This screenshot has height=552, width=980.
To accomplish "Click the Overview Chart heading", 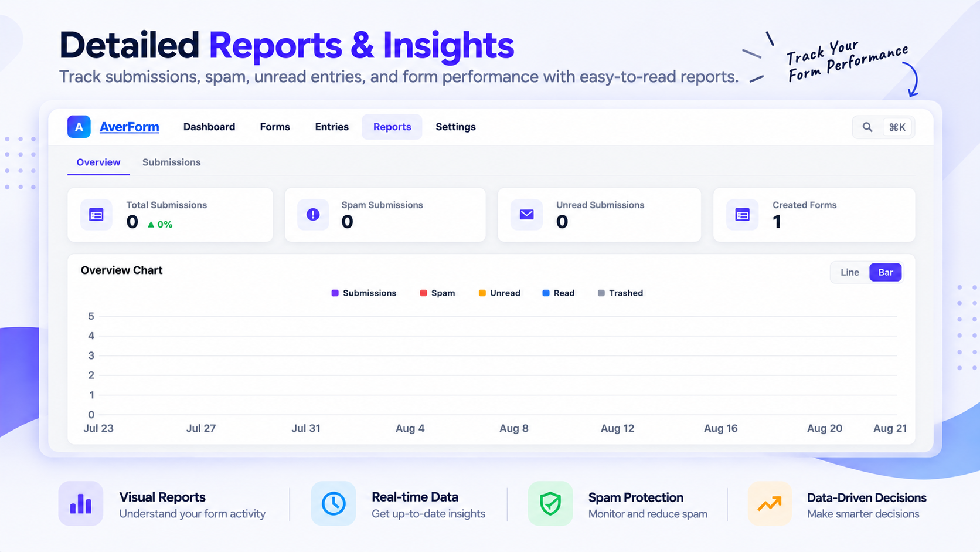I will pyautogui.click(x=121, y=270).
